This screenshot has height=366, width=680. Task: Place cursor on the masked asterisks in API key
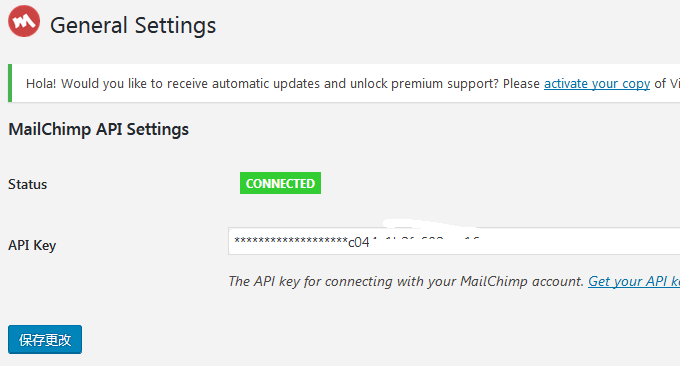click(x=291, y=241)
